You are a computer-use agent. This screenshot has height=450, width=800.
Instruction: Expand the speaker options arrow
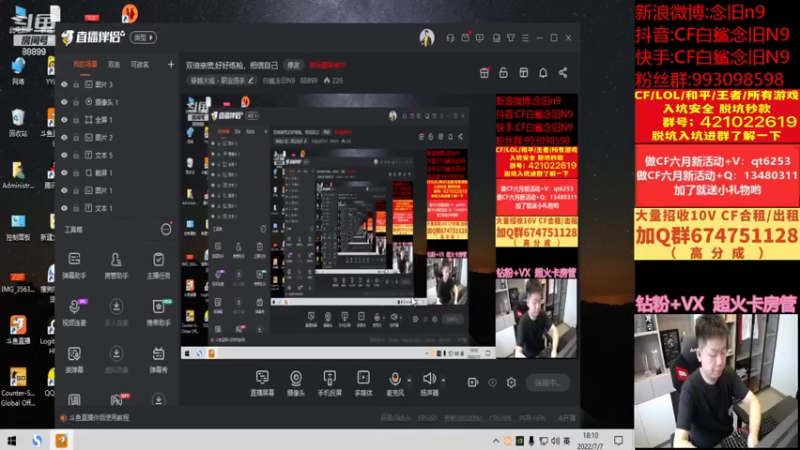point(443,380)
